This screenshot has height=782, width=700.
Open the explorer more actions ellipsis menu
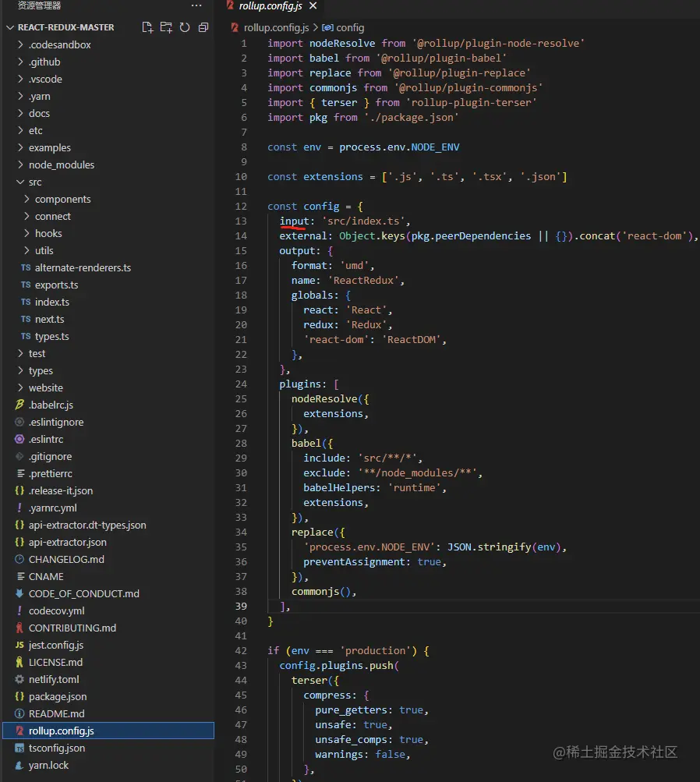click(196, 5)
